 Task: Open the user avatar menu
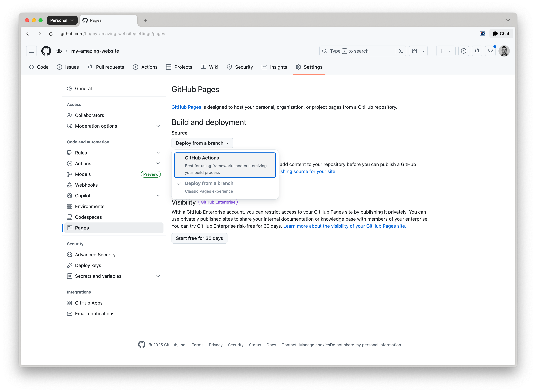(504, 51)
